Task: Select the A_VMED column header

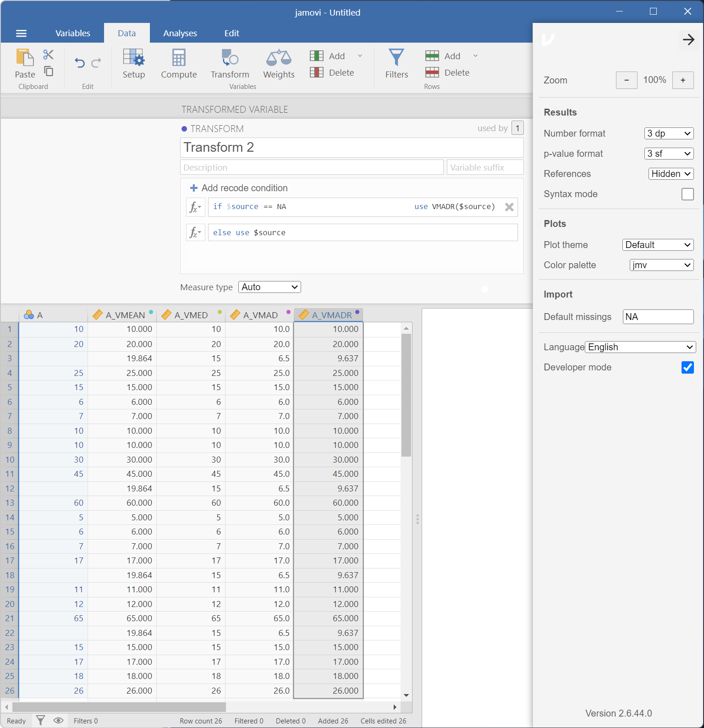Action: [x=191, y=315]
